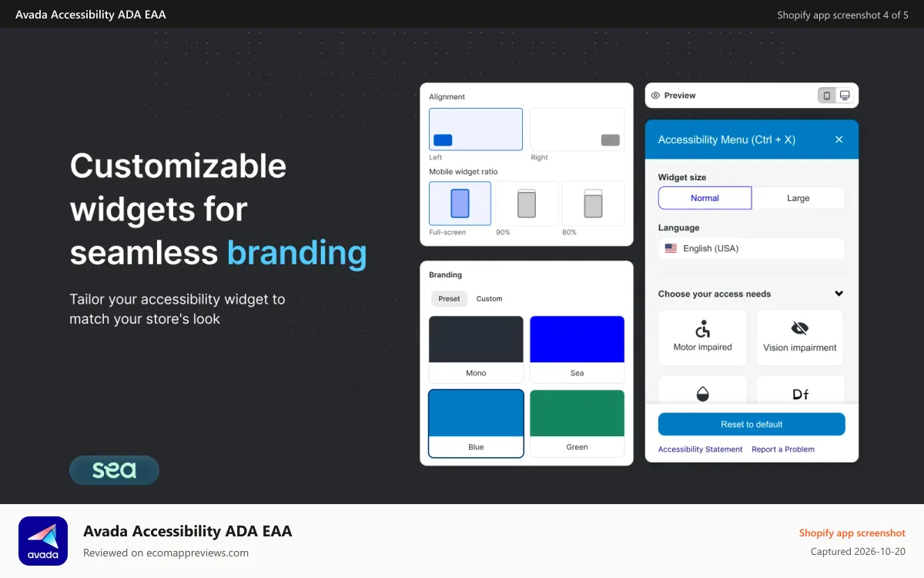The image size is (924, 578).
Task: Set widget size to Large
Action: tap(798, 198)
